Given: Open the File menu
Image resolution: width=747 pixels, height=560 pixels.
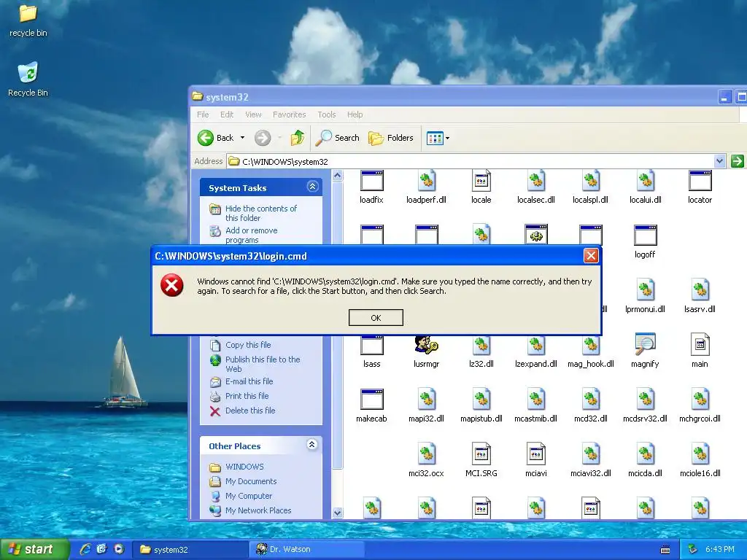Looking at the screenshot, I should 203,114.
